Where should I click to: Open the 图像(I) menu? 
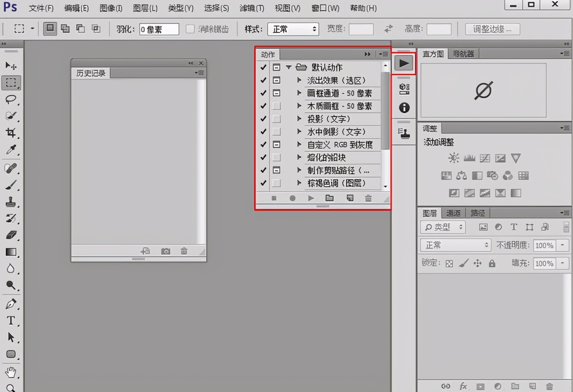pos(111,8)
